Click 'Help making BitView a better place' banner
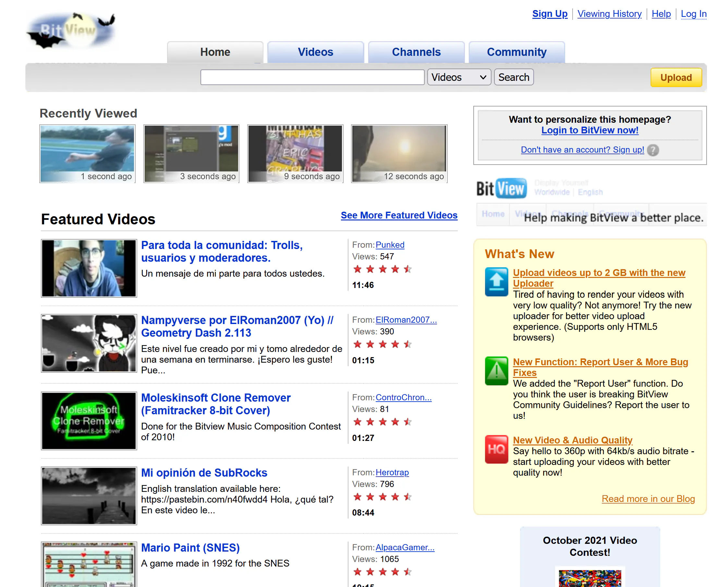The image size is (728, 587). (x=591, y=202)
